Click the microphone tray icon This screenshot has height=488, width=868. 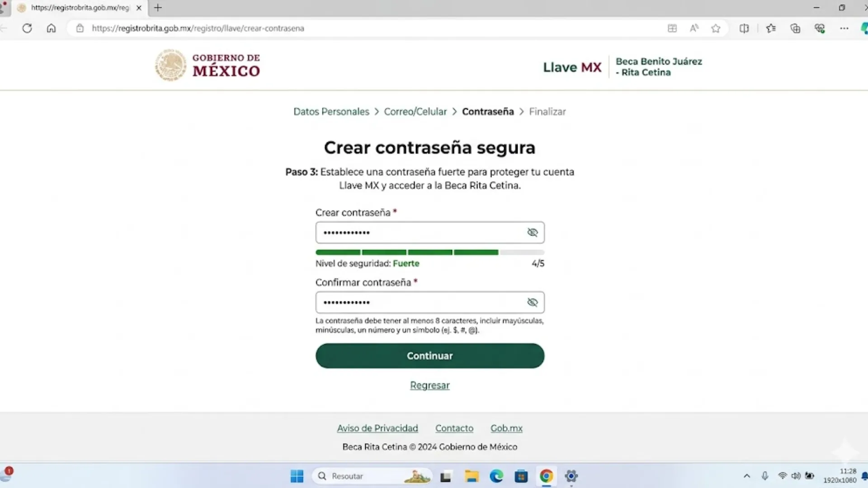click(765, 476)
